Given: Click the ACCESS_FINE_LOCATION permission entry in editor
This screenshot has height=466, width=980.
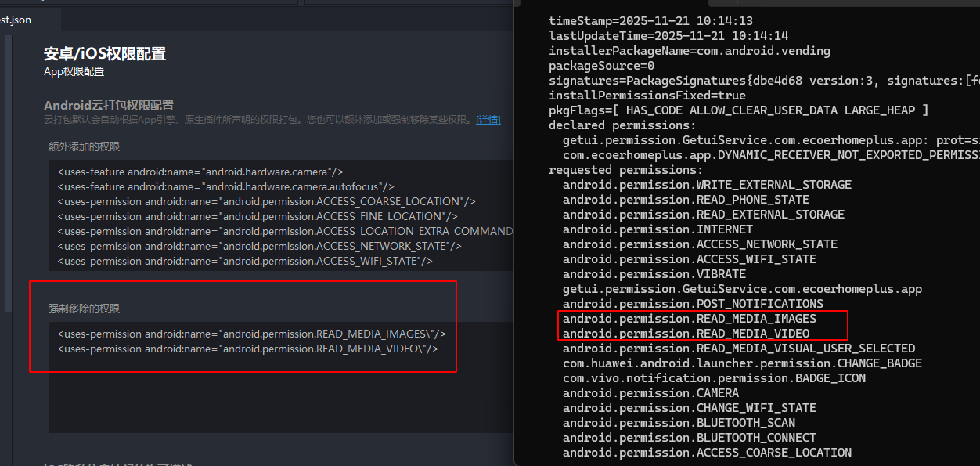Looking at the screenshot, I should coord(257,216).
